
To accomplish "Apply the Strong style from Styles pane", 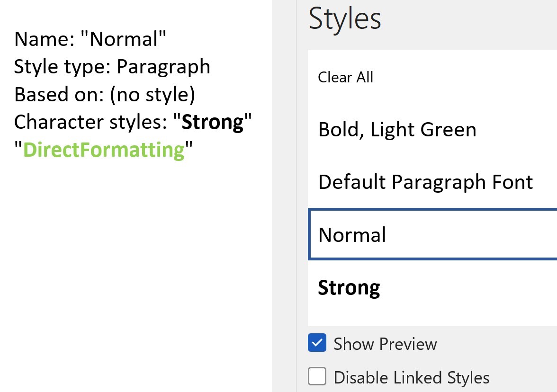I will (349, 287).
